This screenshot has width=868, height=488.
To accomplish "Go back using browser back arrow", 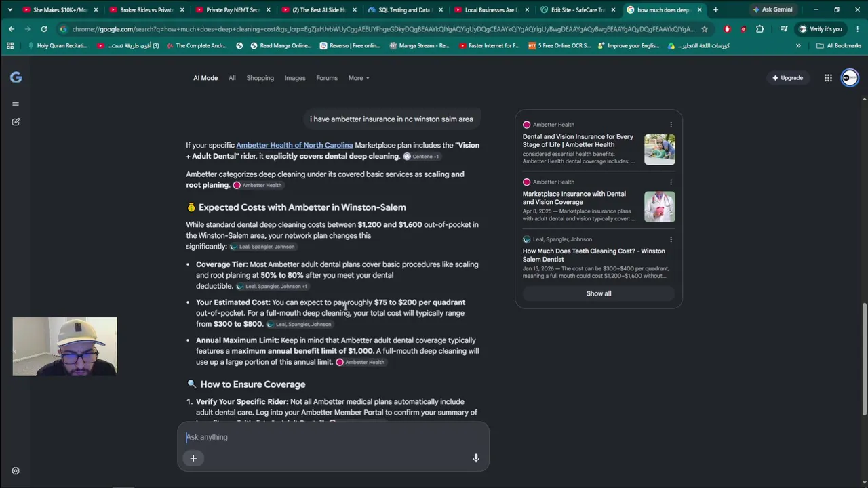I will [x=12, y=29].
